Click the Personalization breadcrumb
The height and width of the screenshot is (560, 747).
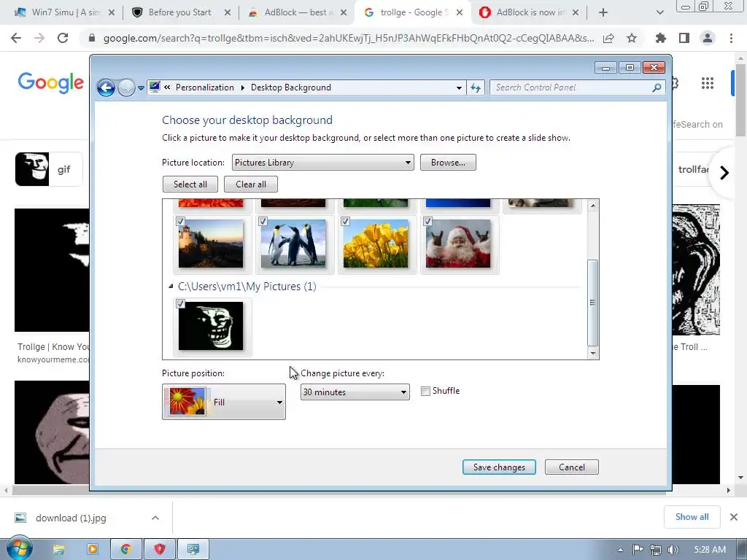coord(204,87)
